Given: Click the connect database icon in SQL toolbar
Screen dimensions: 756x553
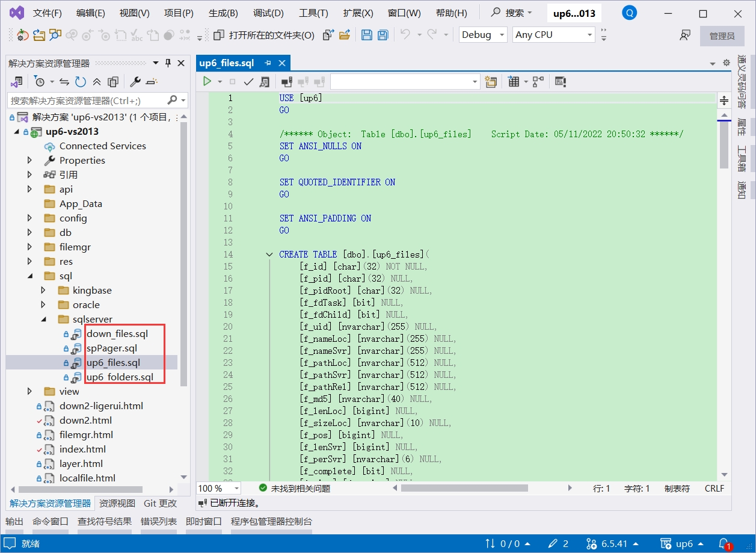Looking at the screenshot, I should click(x=287, y=81).
